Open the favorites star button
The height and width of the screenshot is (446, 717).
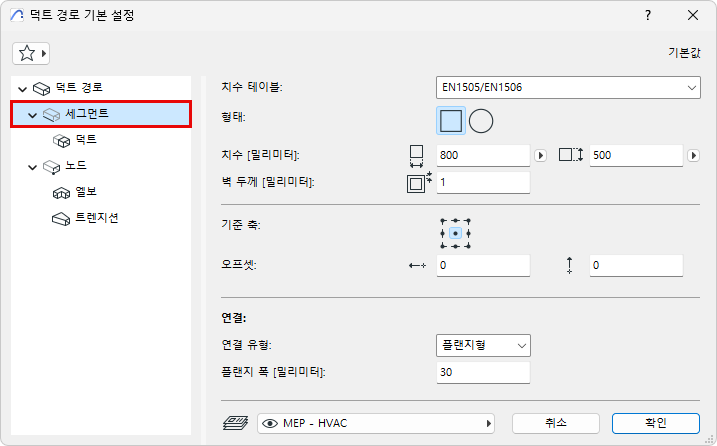click(x=31, y=54)
